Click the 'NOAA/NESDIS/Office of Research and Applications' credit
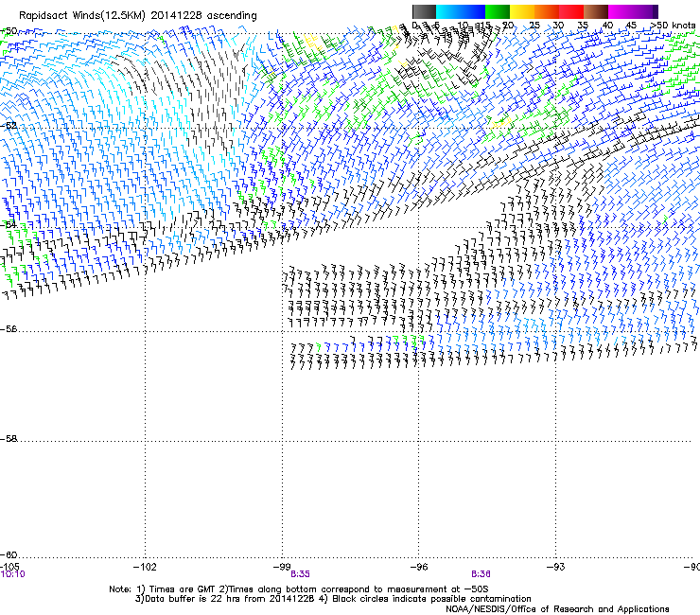The width and height of the screenshot is (700, 615). coord(557,609)
